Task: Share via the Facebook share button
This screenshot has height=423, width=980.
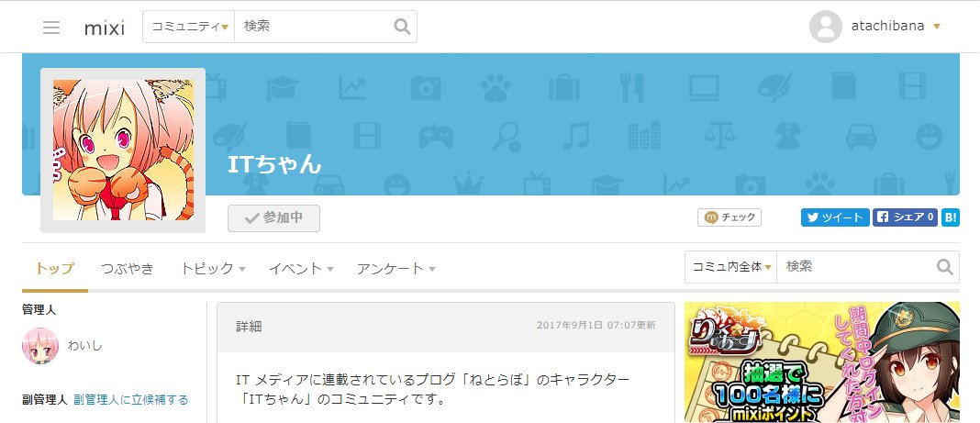Action: pos(904,217)
